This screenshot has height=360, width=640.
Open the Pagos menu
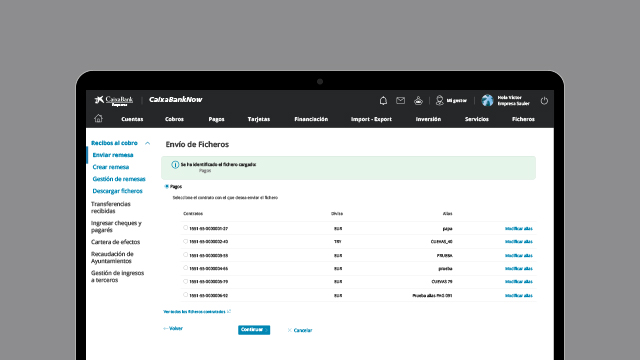pyautogui.click(x=216, y=119)
